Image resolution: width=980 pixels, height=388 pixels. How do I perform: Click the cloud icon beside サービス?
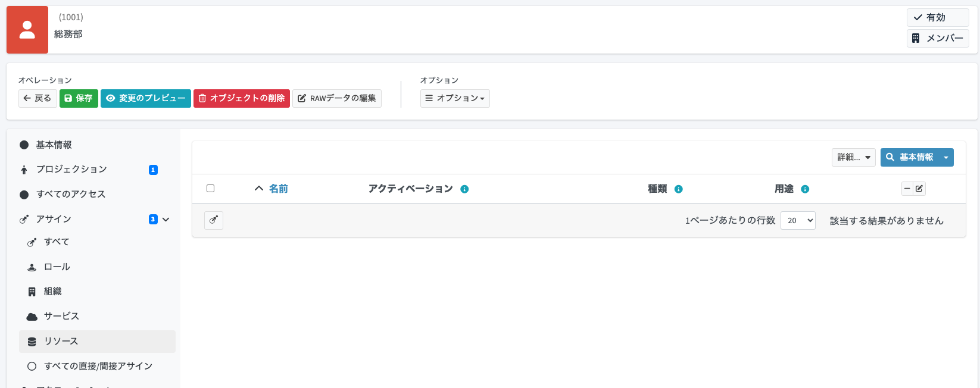(32, 317)
